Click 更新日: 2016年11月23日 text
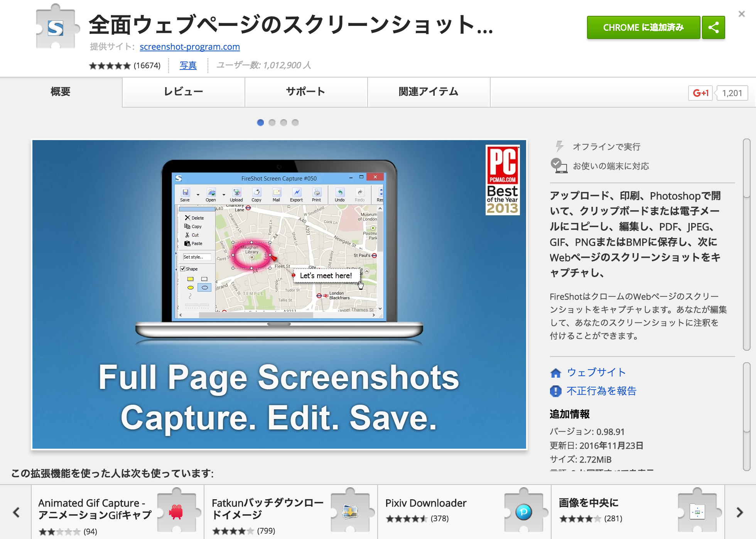The height and width of the screenshot is (539, 756). coord(597,446)
